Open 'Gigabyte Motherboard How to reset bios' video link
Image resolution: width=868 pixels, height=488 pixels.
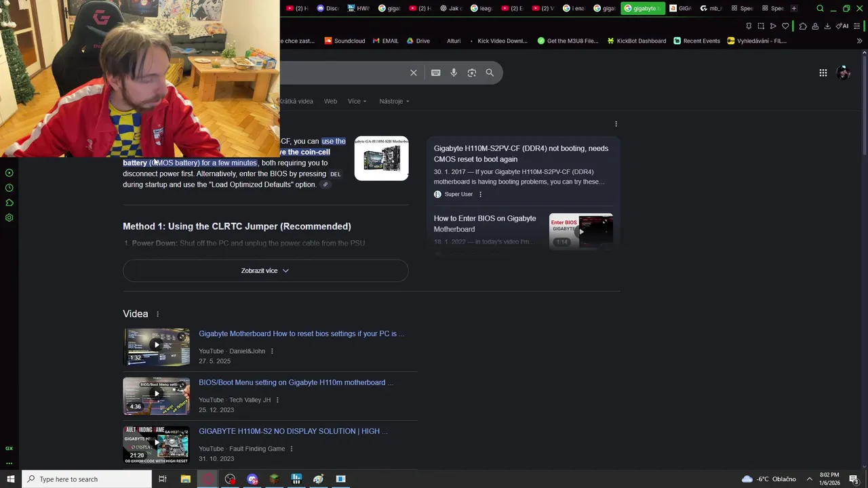[301, 333]
